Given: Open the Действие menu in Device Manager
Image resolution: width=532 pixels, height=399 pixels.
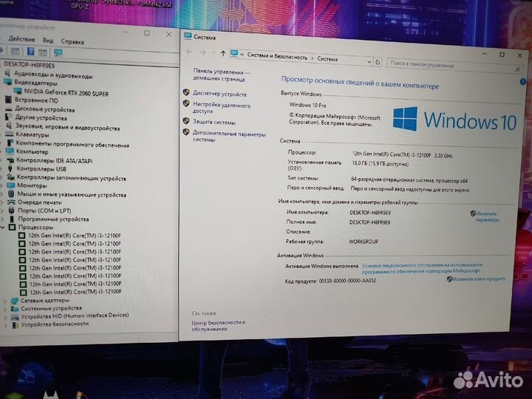Looking at the screenshot, I should click(x=21, y=39).
